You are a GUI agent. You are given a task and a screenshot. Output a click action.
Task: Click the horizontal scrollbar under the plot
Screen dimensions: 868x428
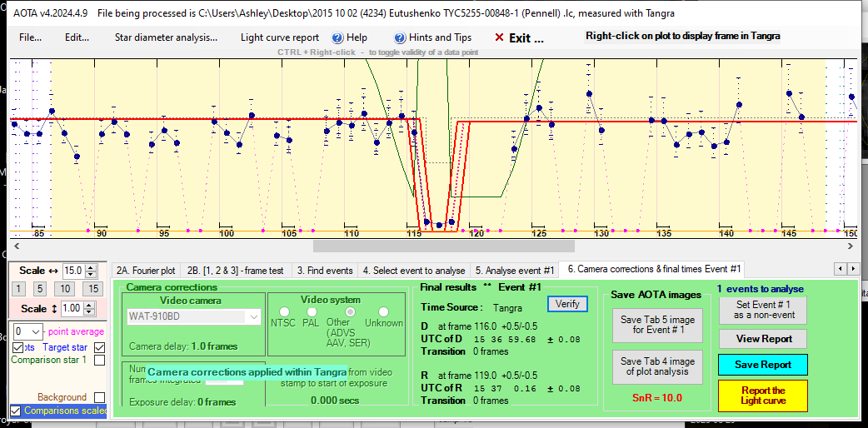(x=443, y=246)
